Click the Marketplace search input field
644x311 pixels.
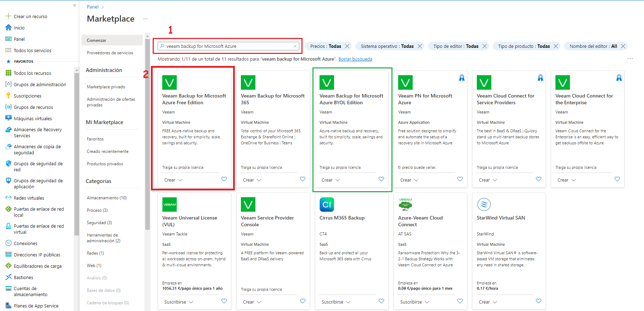tap(228, 46)
